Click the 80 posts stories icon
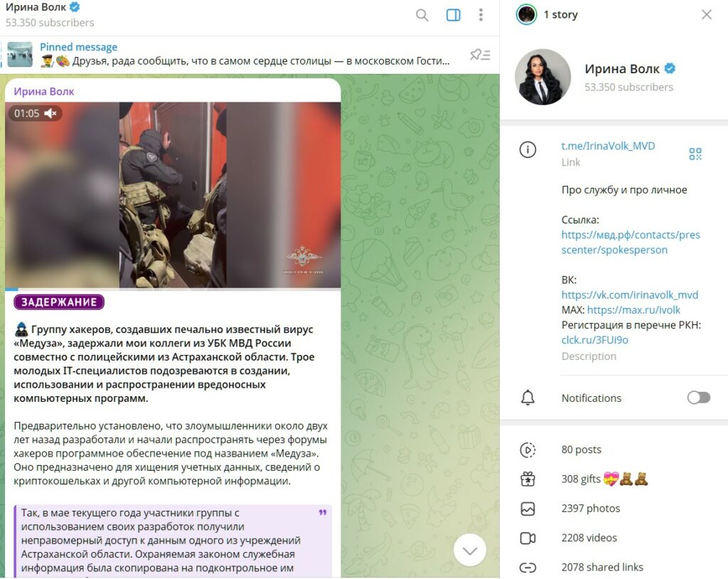728x579 pixels. 528,450
